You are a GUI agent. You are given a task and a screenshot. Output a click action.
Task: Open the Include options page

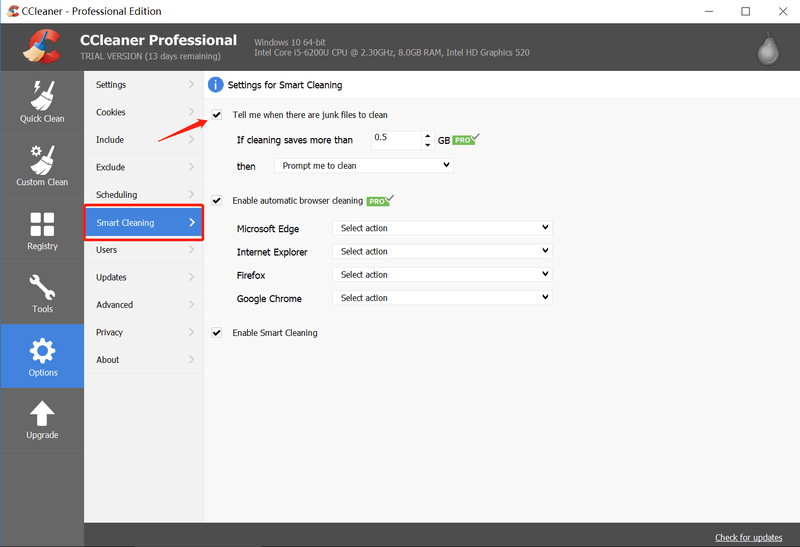click(143, 140)
